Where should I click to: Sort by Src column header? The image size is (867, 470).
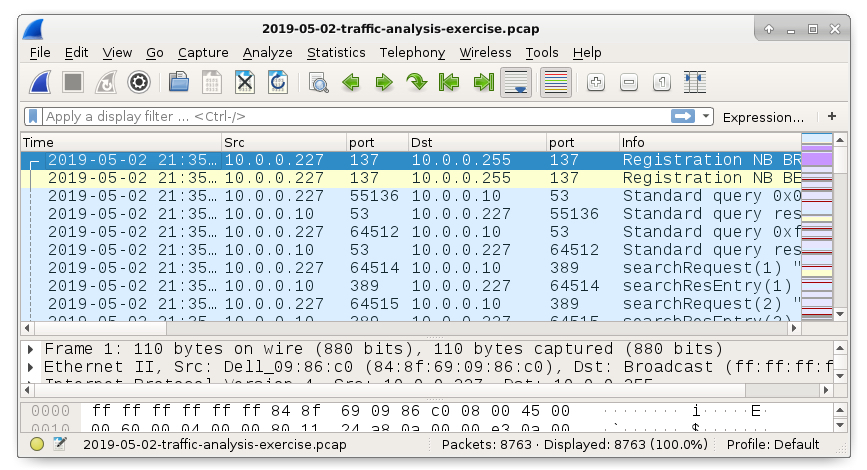[284, 143]
